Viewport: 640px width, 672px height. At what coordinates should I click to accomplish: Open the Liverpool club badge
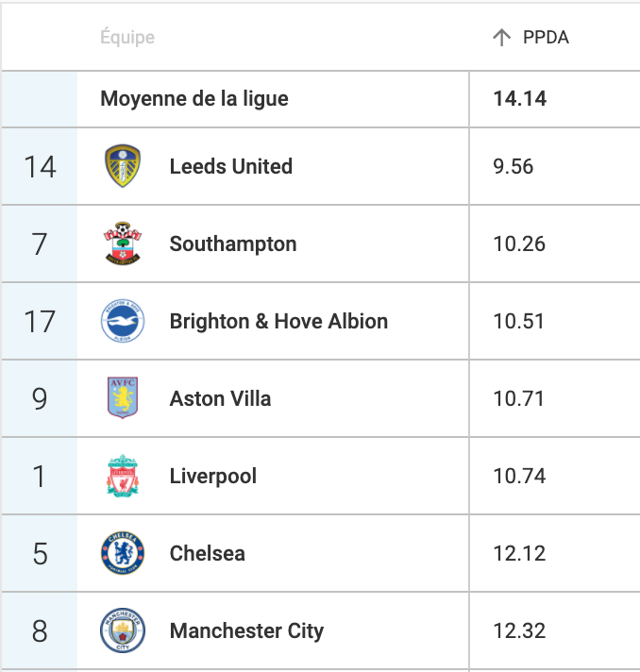(123, 476)
